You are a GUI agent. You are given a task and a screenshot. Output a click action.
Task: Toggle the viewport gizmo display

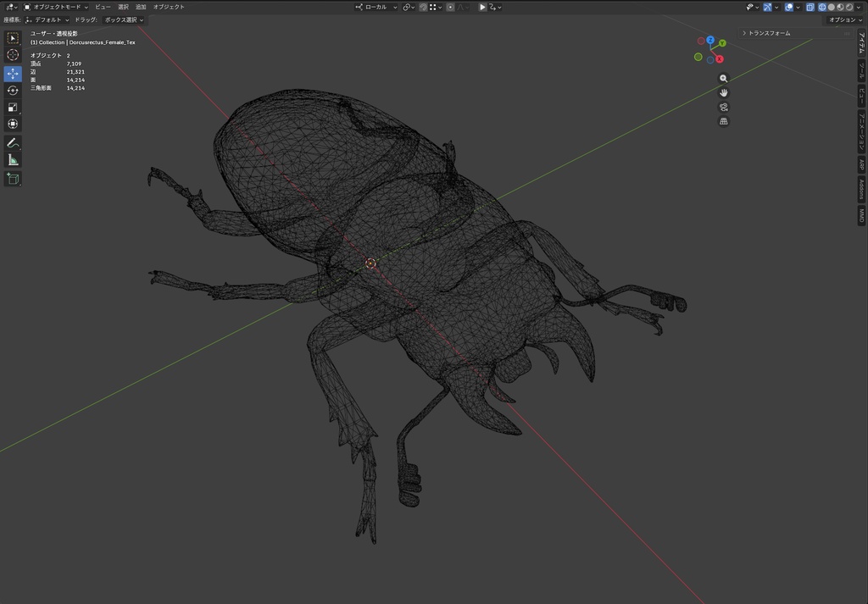pos(767,7)
